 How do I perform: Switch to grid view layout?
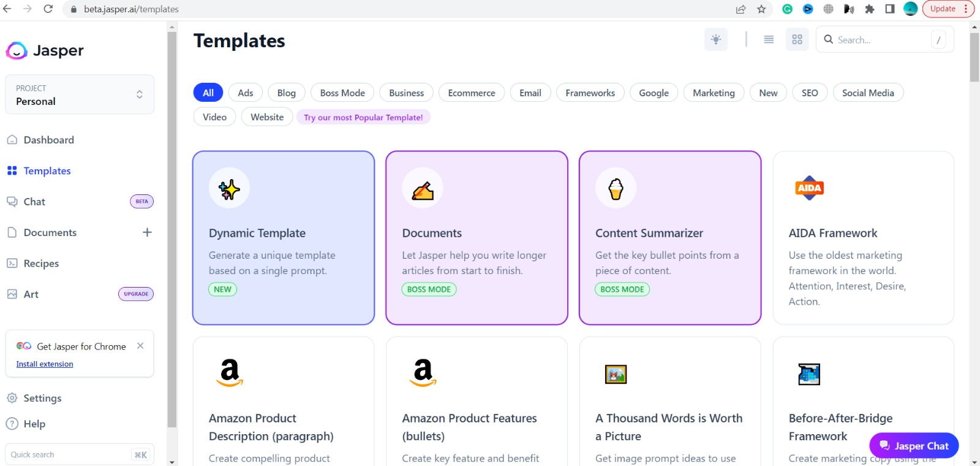[797, 39]
